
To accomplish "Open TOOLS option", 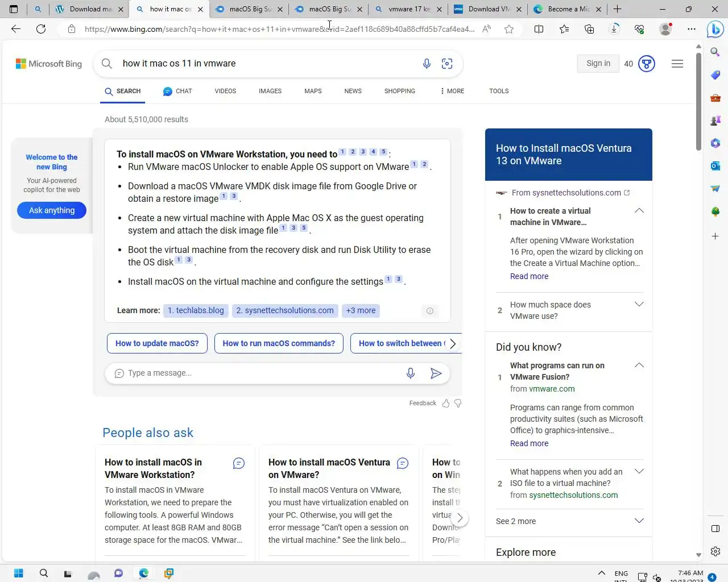I will tap(499, 91).
